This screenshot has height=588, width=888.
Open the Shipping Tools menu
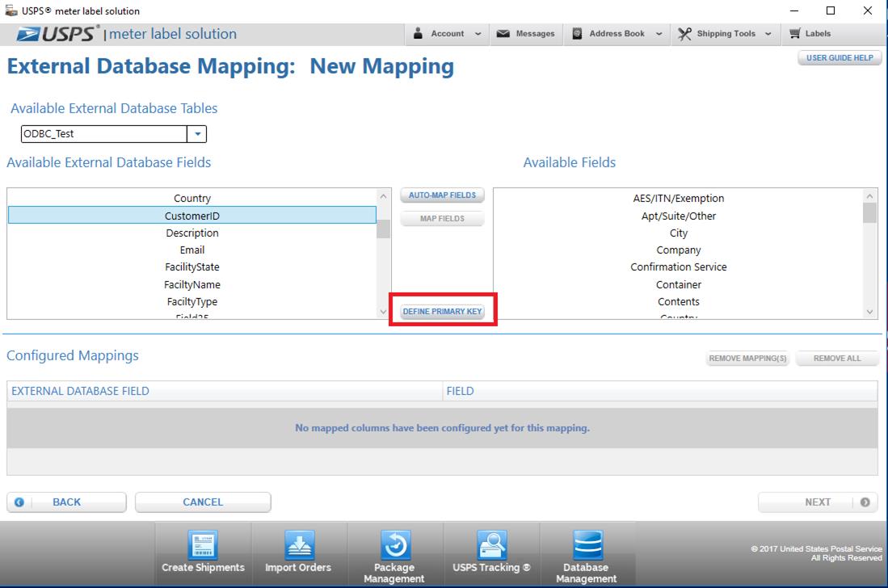[x=726, y=34]
